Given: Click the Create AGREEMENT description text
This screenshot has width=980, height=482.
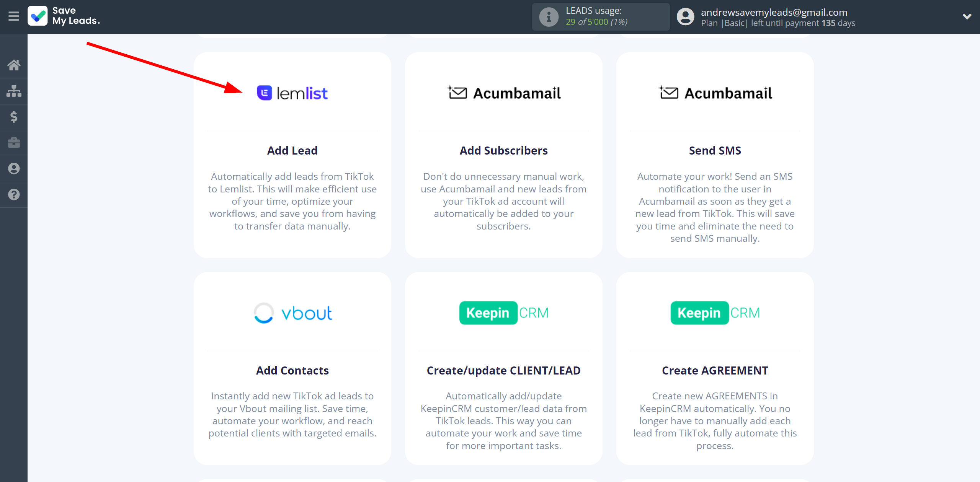Looking at the screenshot, I should pyautogui.click(x=715, y=421).
